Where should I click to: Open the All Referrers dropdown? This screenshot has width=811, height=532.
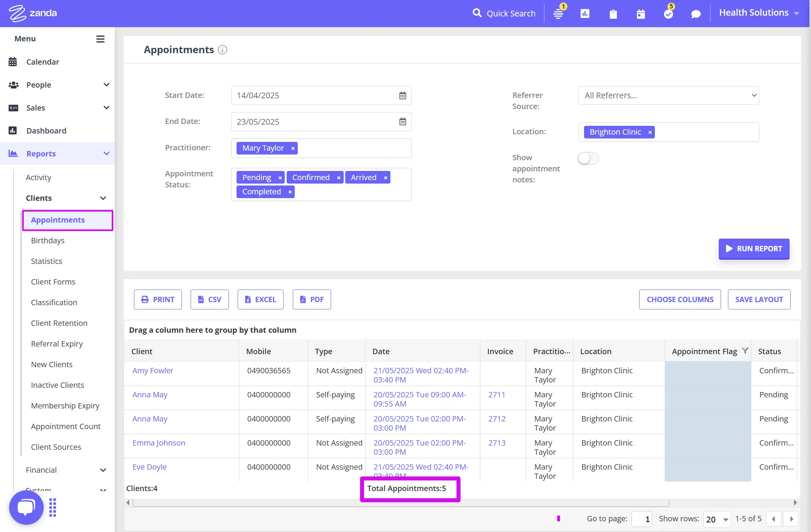(668, 95)
